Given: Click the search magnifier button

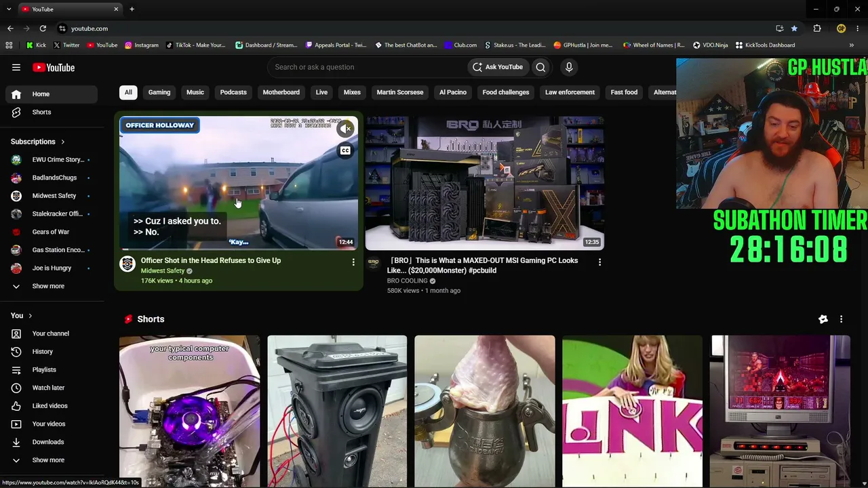Looking at the screenshot, I should click(540, 67).
